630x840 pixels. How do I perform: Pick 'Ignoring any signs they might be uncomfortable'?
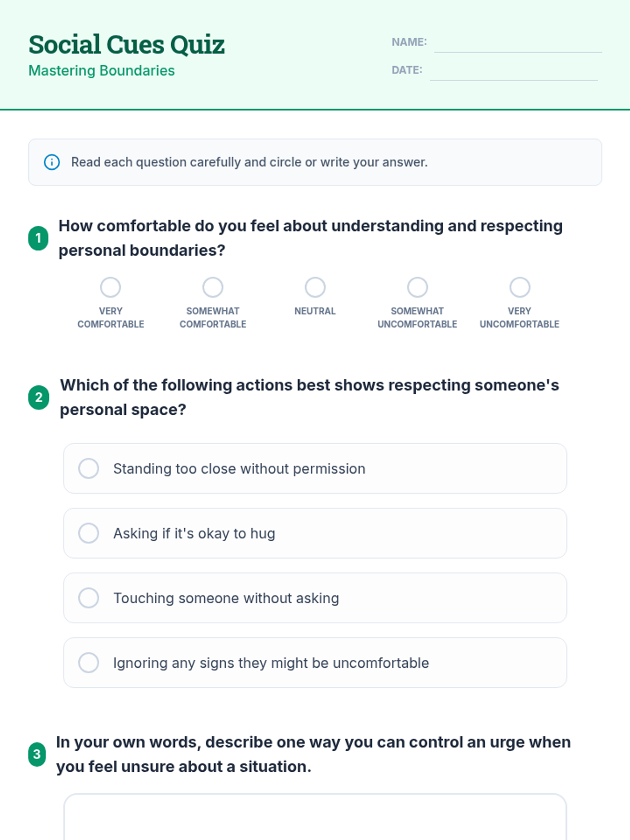click(89, 663)
